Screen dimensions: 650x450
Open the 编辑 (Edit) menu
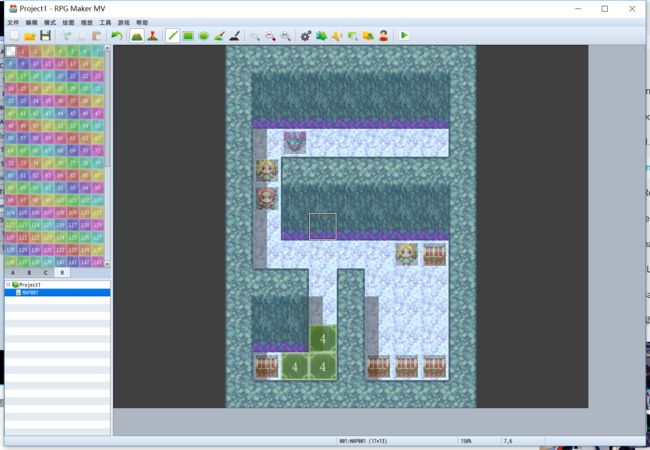(32, 22)
